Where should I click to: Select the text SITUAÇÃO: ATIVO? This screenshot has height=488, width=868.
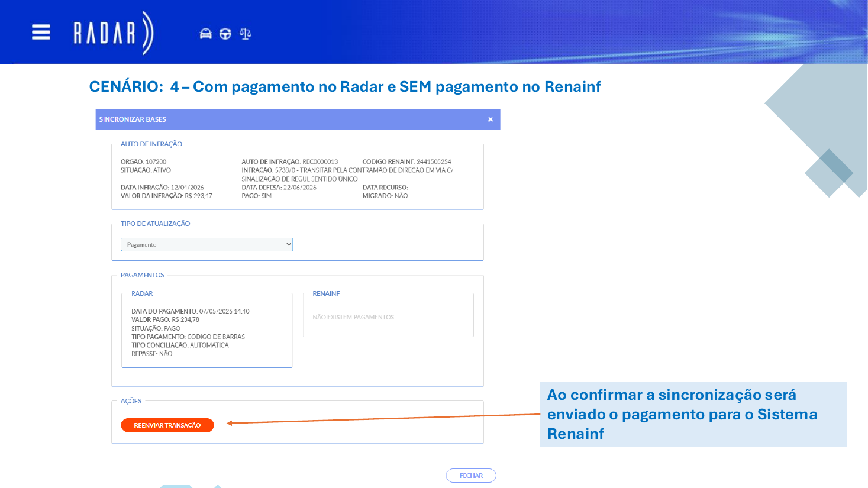coord(146,170)
